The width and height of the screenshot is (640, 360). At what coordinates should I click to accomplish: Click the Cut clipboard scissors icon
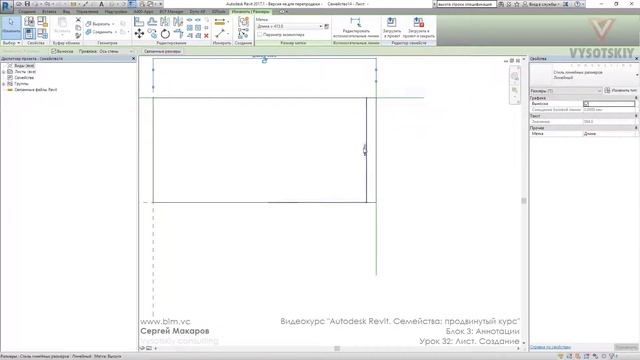(78, 20)
